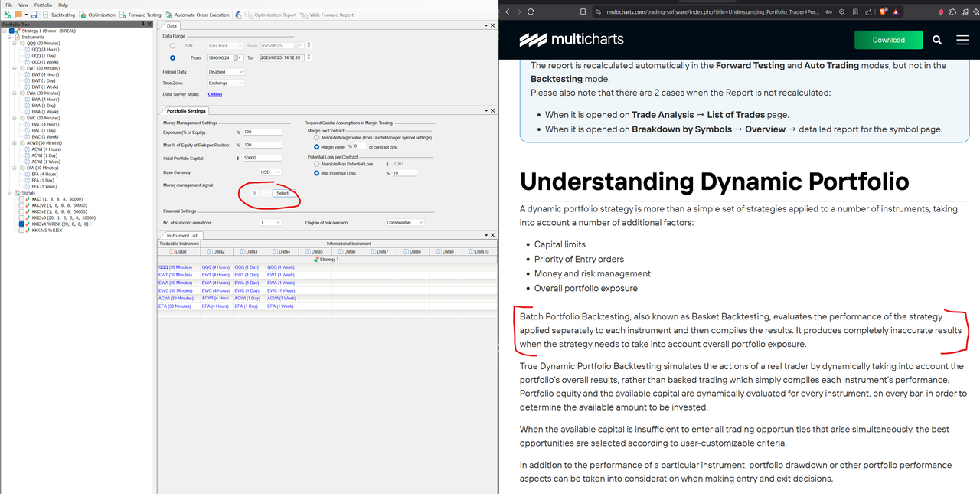This screenshot has width=980, height=494.
Task: Enable the KKK3 (1, 8, 8, 50000) signal checkbox
Action: (21, 199)
